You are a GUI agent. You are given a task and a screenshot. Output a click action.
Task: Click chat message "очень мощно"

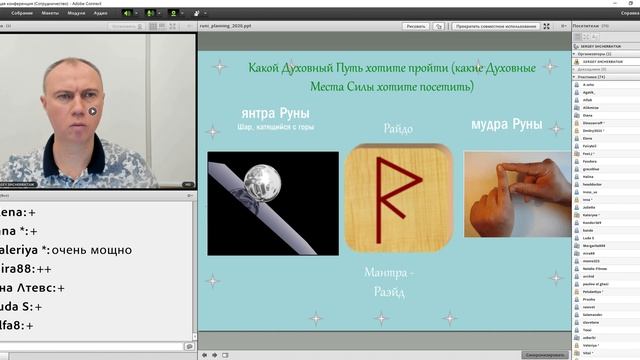tap(92, 250)
